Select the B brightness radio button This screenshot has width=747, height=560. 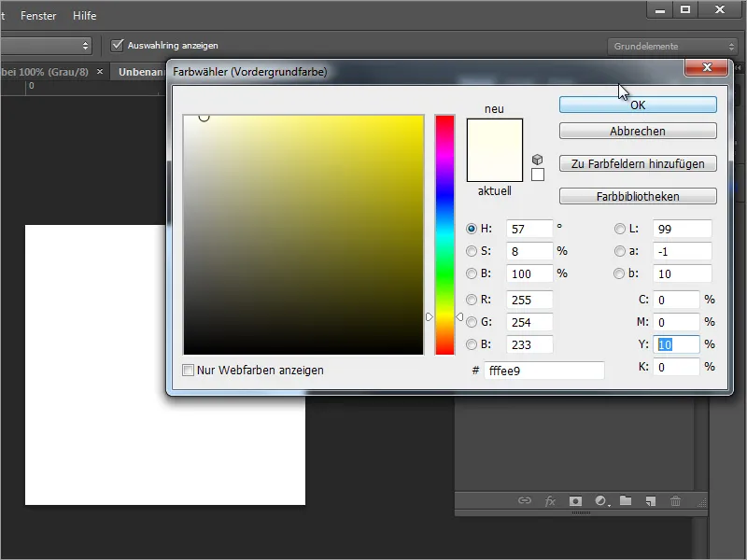[472, 273]
